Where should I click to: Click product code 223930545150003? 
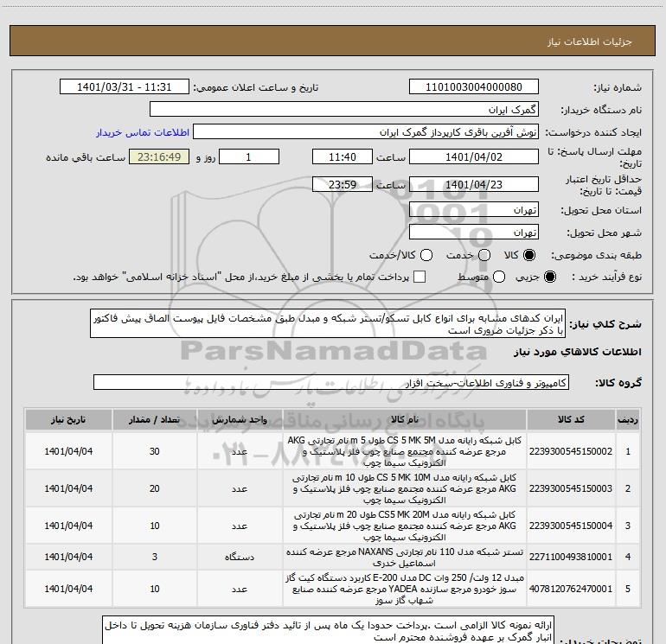pos(571,488)
